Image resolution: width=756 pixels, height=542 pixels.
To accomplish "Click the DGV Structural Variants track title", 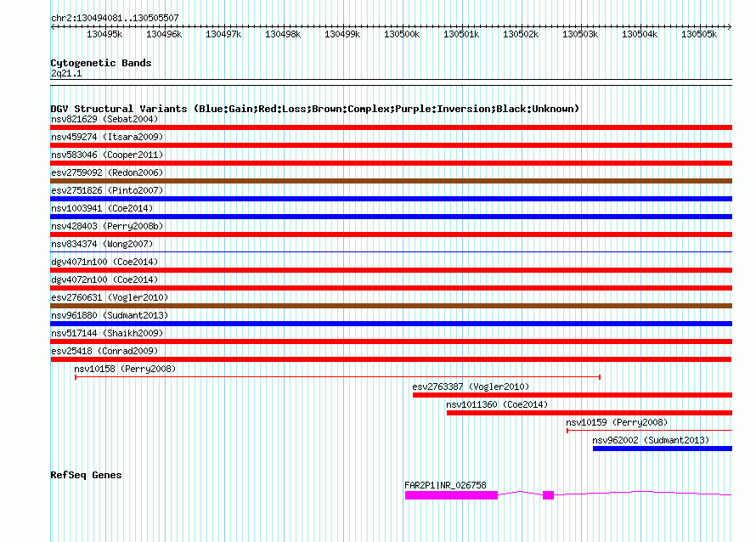I will (315, 109).
